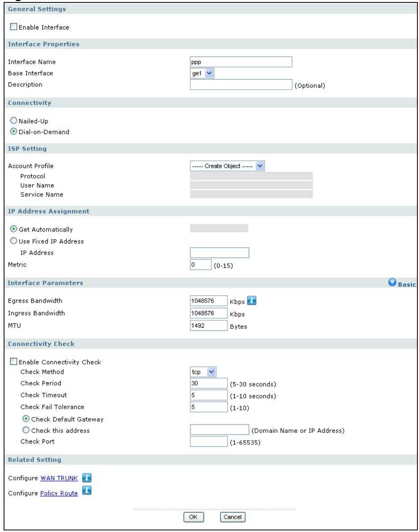Choose Use Fixed IP Address option

pyautogui.click(x=14, y=241)
